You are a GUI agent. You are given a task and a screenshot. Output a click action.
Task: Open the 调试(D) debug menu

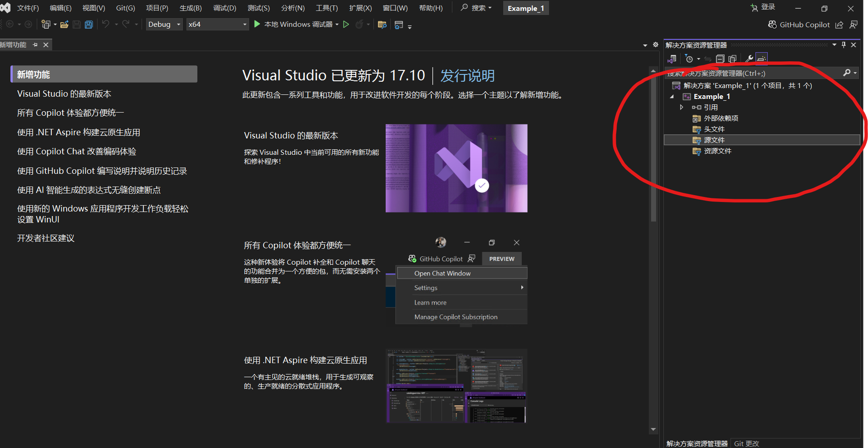click(x=225, y=8)
